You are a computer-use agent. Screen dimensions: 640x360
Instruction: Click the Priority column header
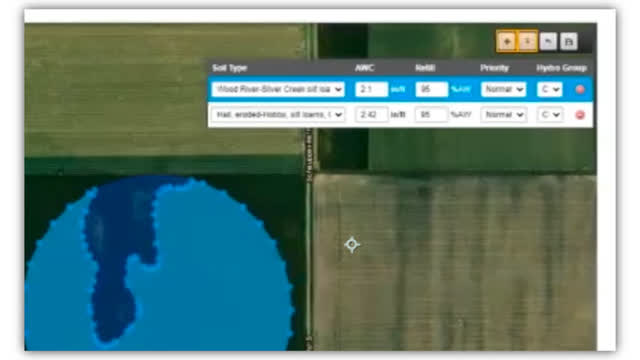(494, 68)
